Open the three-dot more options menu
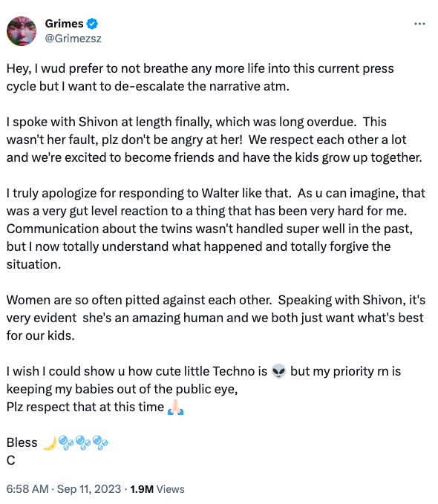 pyautogui.click(x=419, y=24)
